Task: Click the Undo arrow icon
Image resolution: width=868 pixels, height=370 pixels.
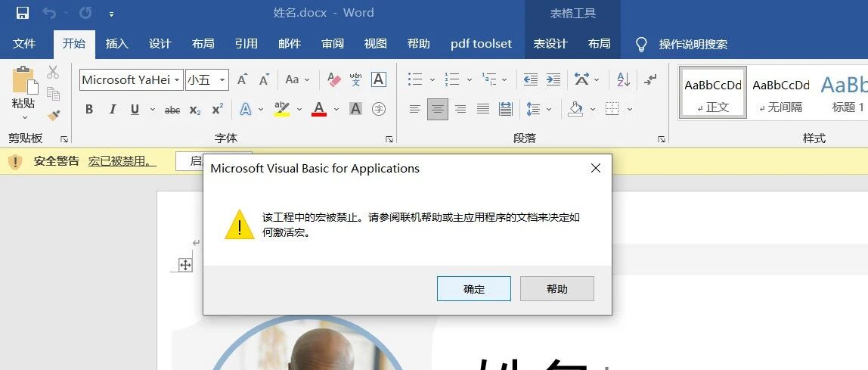Action: point(49,13)
